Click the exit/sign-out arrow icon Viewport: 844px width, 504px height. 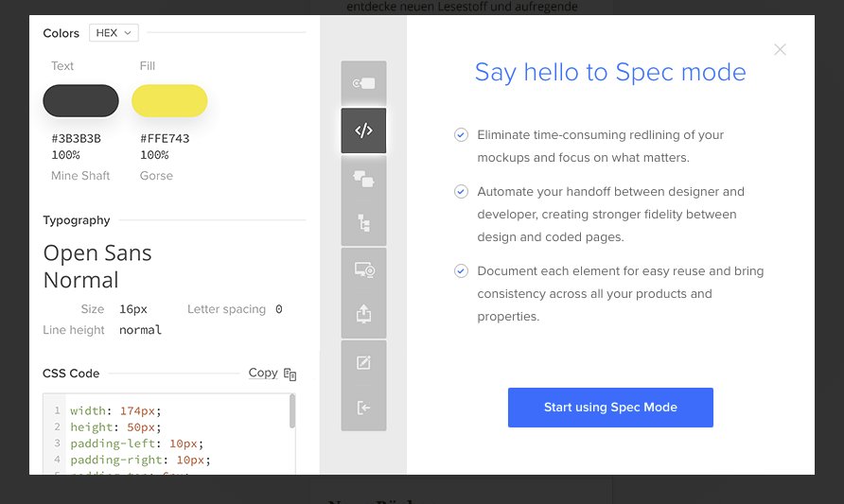pyautogui.click(x=363, y=408)
